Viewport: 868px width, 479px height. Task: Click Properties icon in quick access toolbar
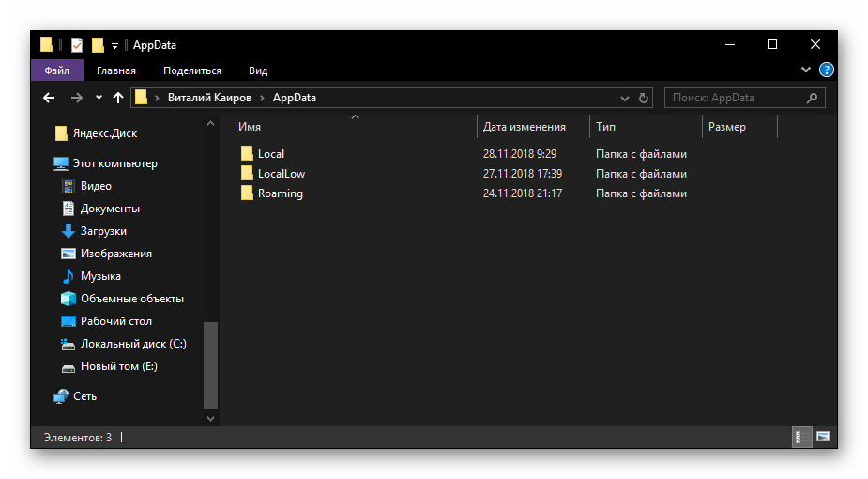click(x=77, y=44)
